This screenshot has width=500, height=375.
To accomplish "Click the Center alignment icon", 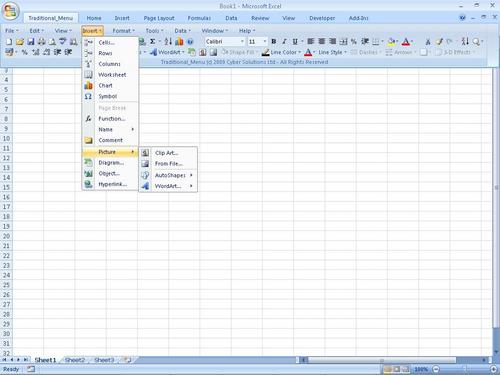I will tap(322, 41).
